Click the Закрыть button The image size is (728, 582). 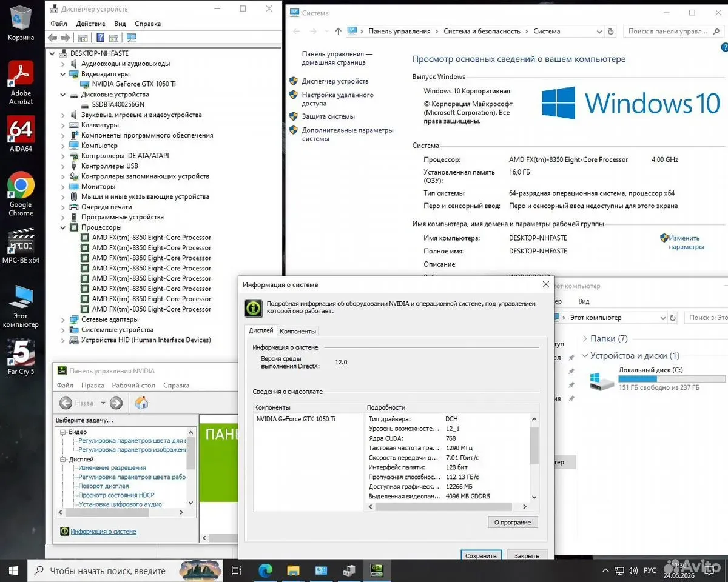click(x=527, y=555)
